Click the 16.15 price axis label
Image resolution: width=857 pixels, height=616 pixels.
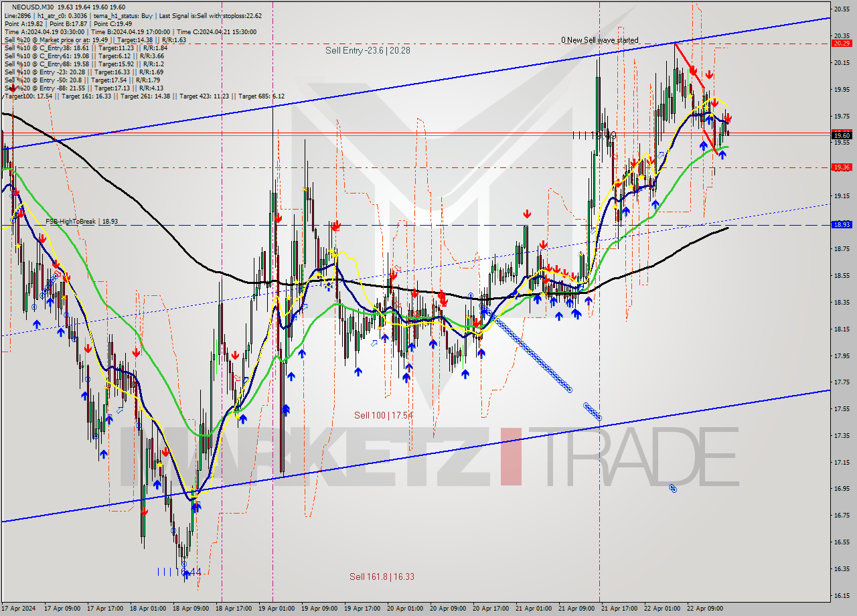point(842,595)
